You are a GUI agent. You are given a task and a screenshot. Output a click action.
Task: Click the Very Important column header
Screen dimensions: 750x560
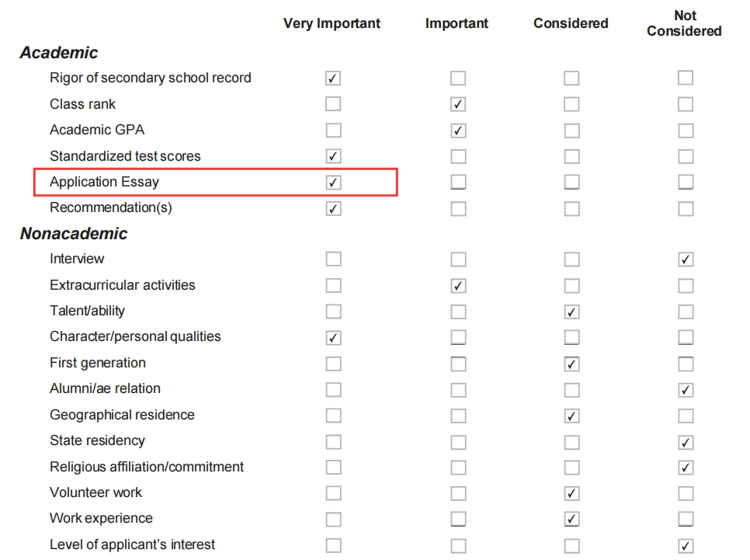pyautogui.click(x=332, y=23)
